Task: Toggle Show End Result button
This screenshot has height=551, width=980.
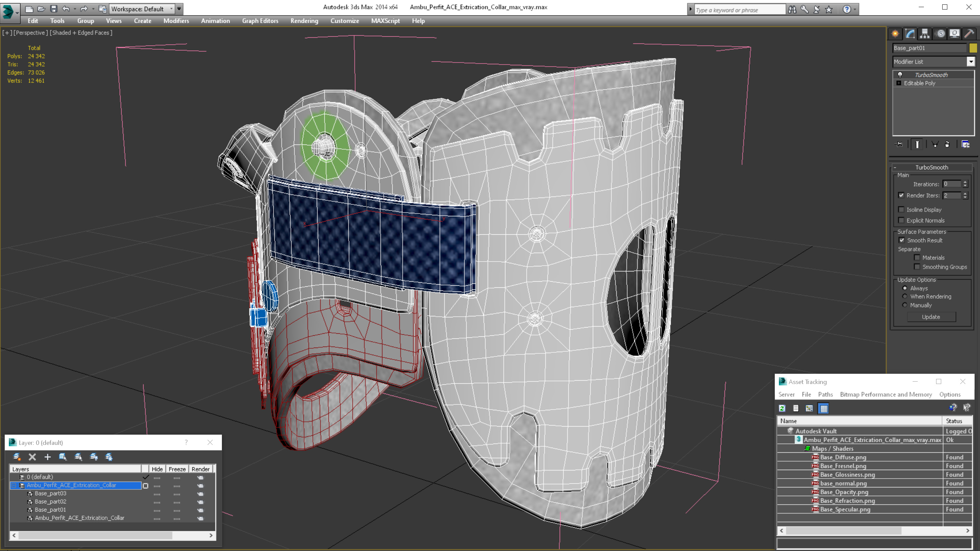Action: click(x=917, y=144)
